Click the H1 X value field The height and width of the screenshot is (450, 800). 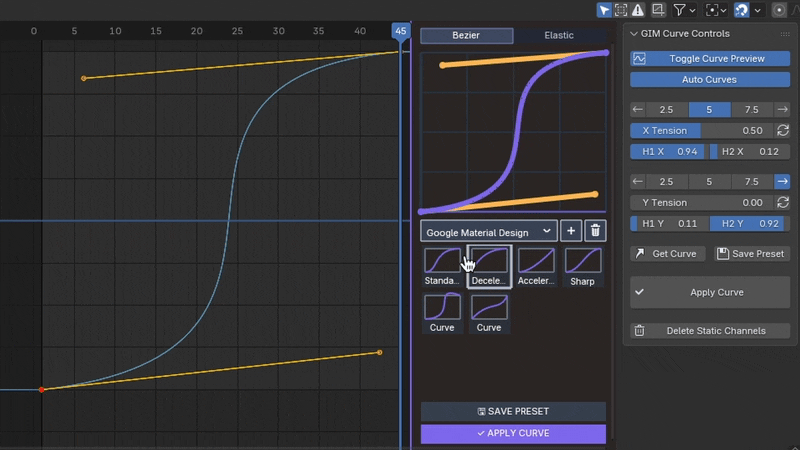pyautogui.click(x=669, y=152)
